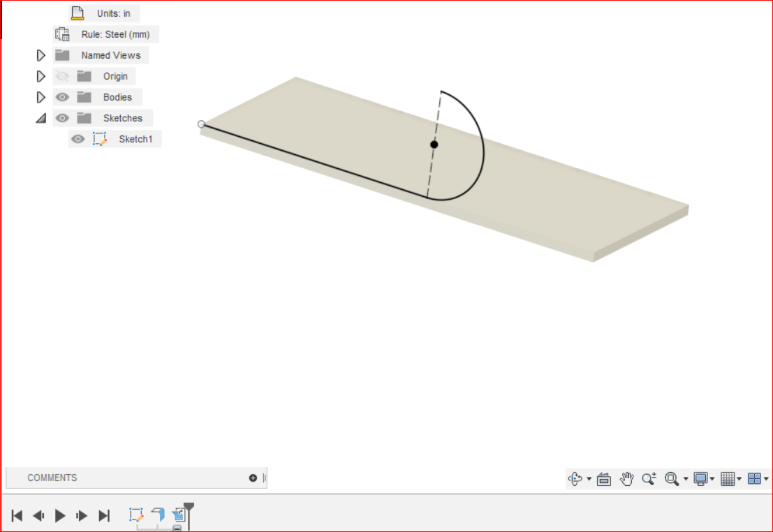Click the Viewports icon

point(754,479)
